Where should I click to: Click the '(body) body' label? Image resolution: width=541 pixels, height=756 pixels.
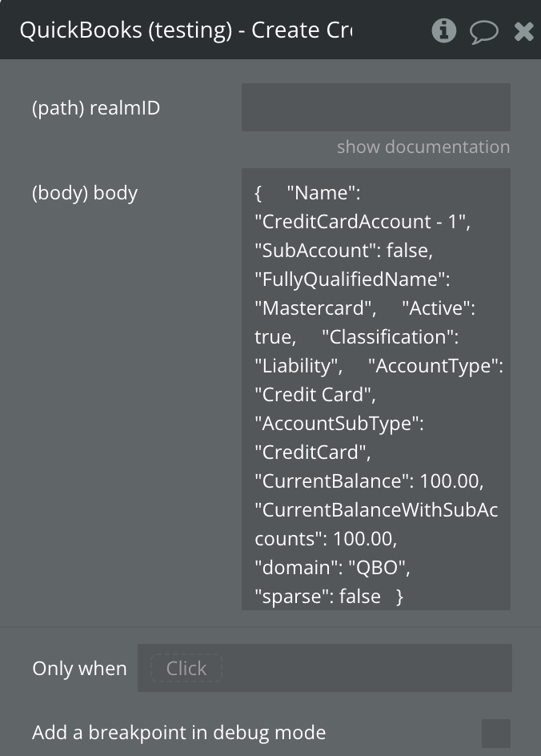click(85, 193)
